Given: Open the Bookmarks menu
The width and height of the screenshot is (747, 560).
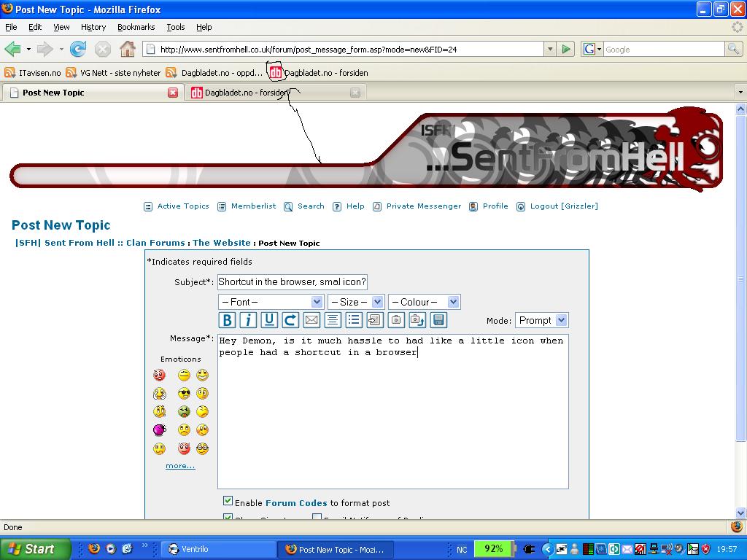Looking at the screenshot, I should (136, 27).
